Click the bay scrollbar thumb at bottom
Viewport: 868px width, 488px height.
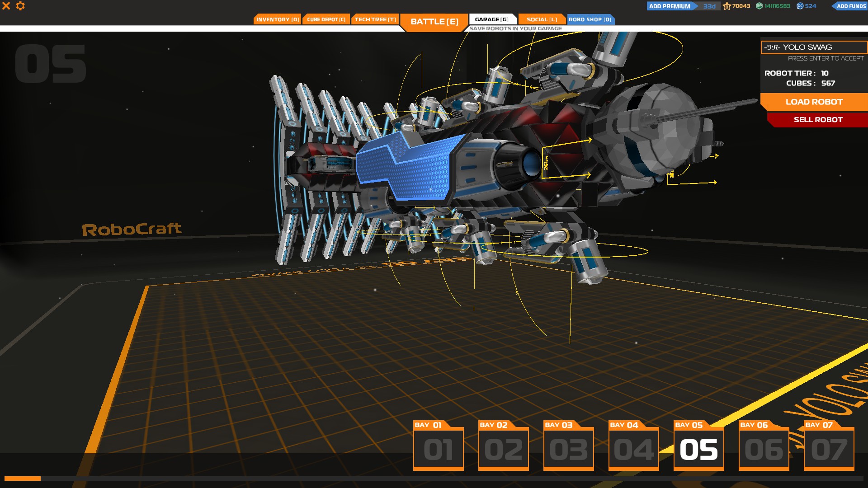pyautogui.click(x=23, y=479)
